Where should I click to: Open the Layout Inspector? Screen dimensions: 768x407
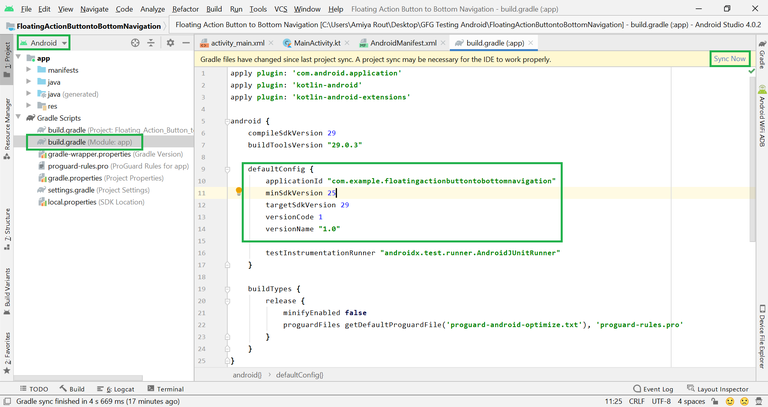[718, 389]
